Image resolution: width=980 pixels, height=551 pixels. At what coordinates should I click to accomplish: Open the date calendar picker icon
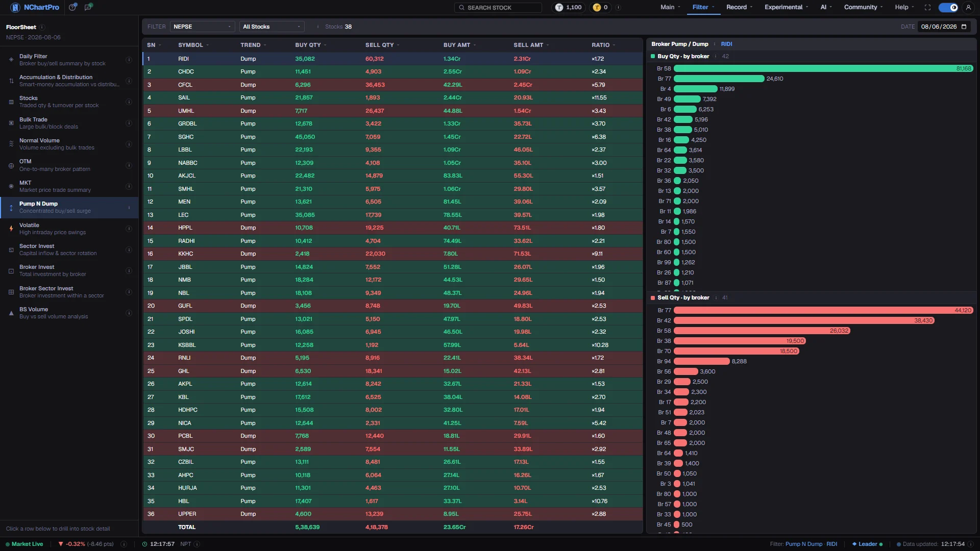coord(964,27)
